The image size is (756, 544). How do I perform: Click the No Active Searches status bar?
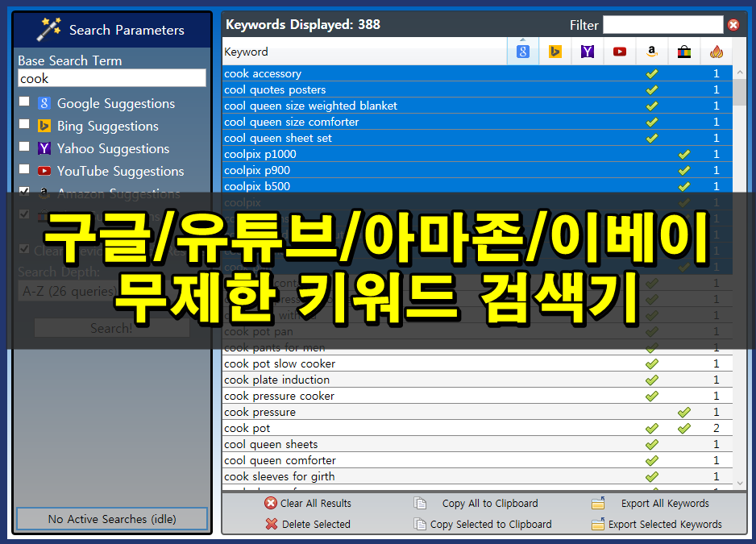[x=112, y=519]
